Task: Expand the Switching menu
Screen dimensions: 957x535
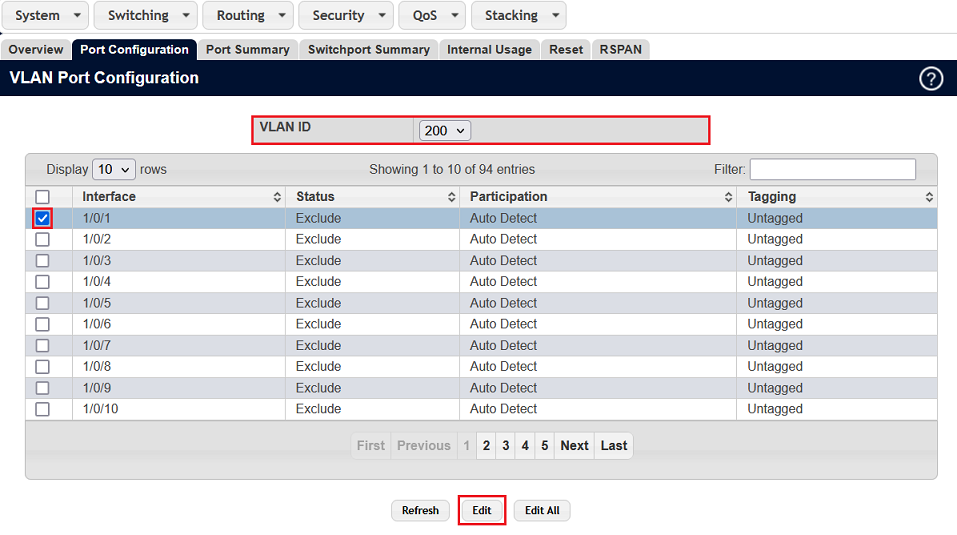Action: pyautogui.click(x=146, y=16)
